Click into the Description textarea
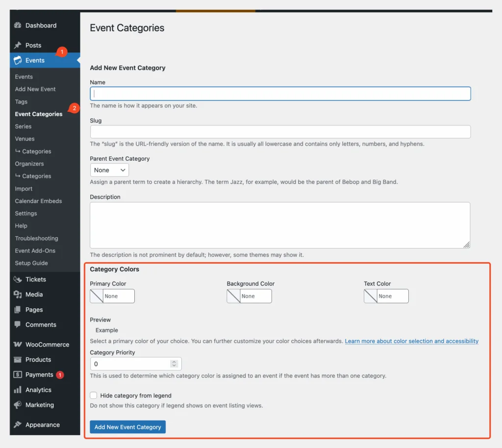The width and height of the screenshot is (502, 448). pyautogui.click(x=280, y=225)
